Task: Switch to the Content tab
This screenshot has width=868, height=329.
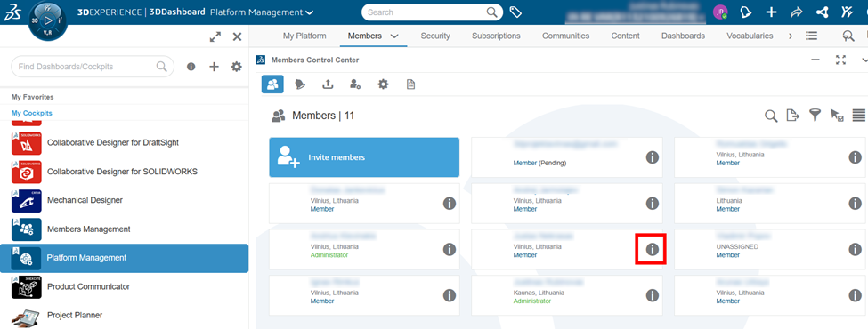Action: 626,36
